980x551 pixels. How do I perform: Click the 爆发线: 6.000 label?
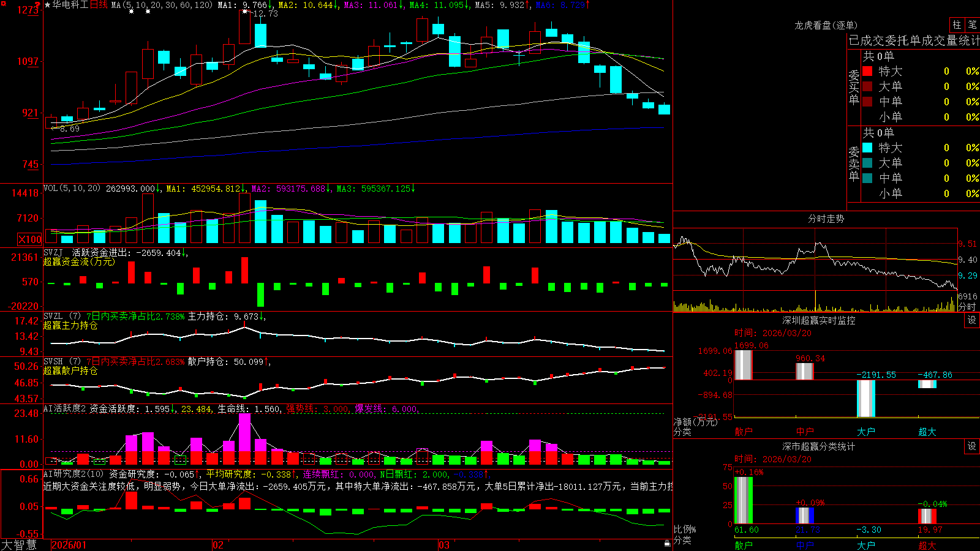click(x=386, y=409)
